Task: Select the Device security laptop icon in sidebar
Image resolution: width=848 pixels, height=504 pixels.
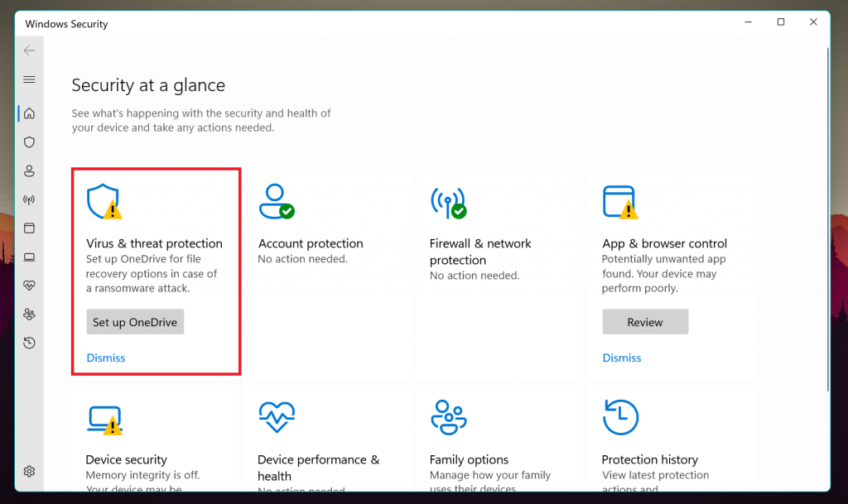Action: pyautogui.click(x=29, y=257)
